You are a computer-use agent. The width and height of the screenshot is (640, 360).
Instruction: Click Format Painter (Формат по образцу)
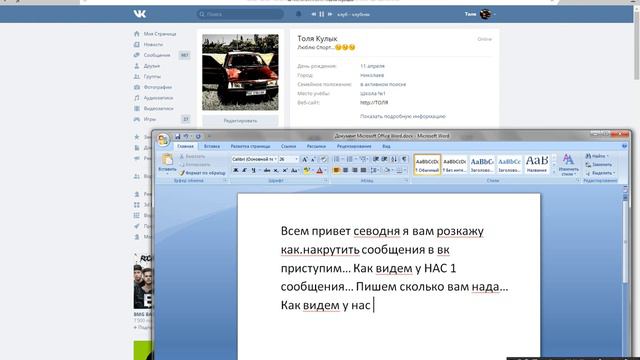coord(202,173)
